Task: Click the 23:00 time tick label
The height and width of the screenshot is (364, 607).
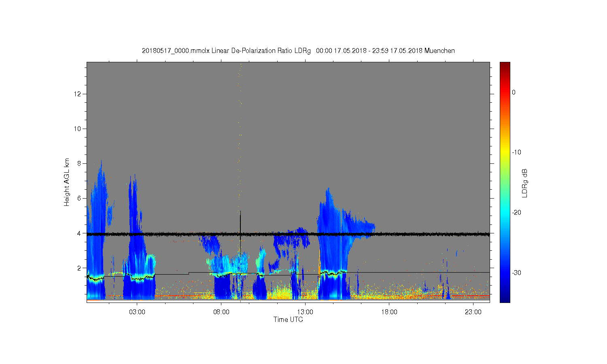Action: click(473, 312)
